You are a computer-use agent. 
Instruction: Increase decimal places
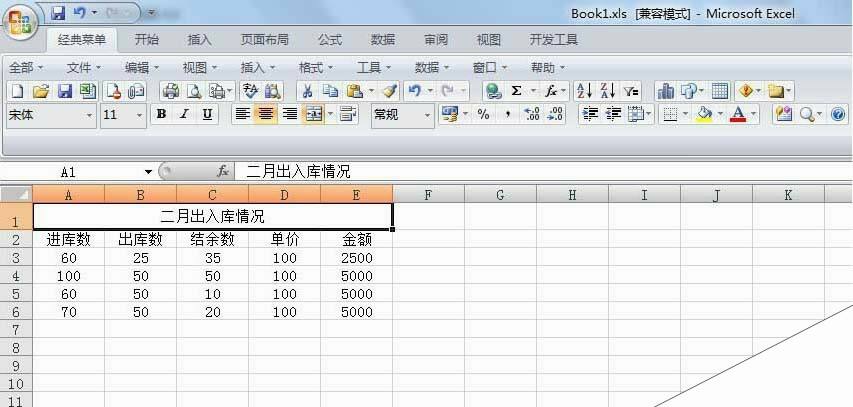click(x=531, y=114)
